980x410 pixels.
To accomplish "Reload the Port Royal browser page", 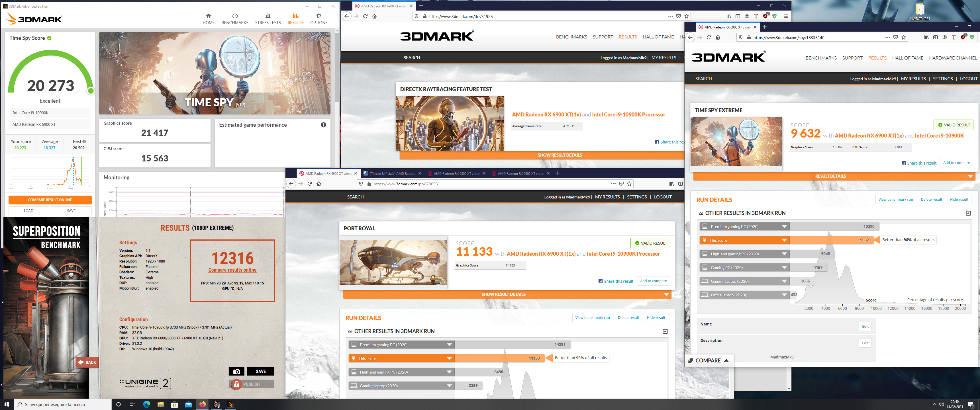I will point(310,184).
